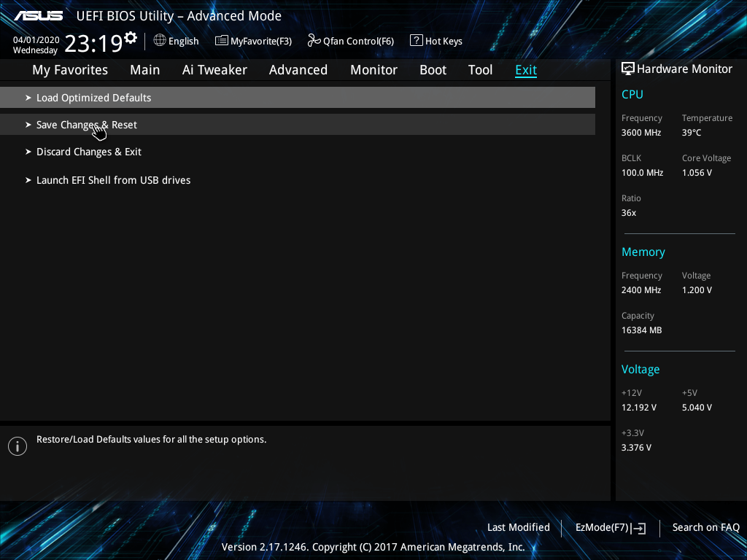Image resolution: width=747 pixels, height=560 pixels.
Task: Click the info circle icon
Action: point(18,446)
